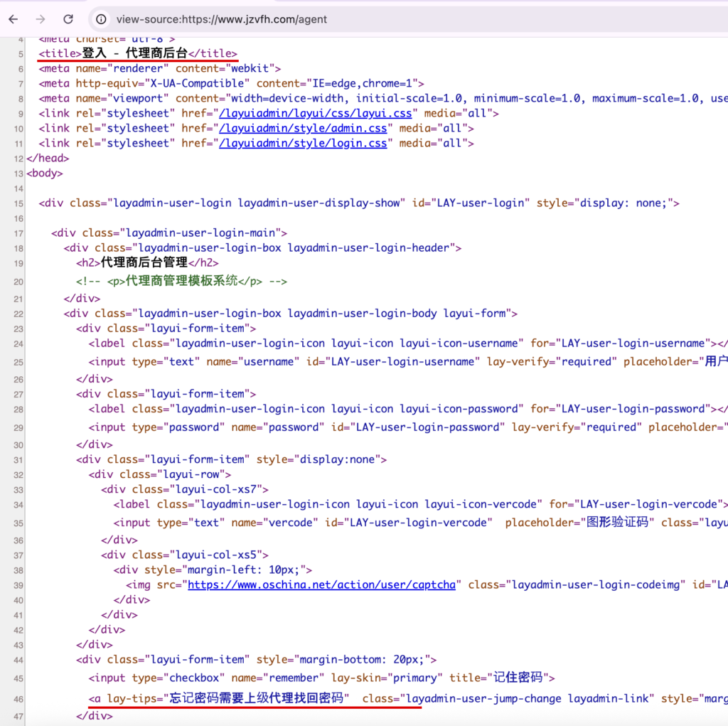
Task: Click the id value LAY-user-login-username
Action: coord(402,361)
